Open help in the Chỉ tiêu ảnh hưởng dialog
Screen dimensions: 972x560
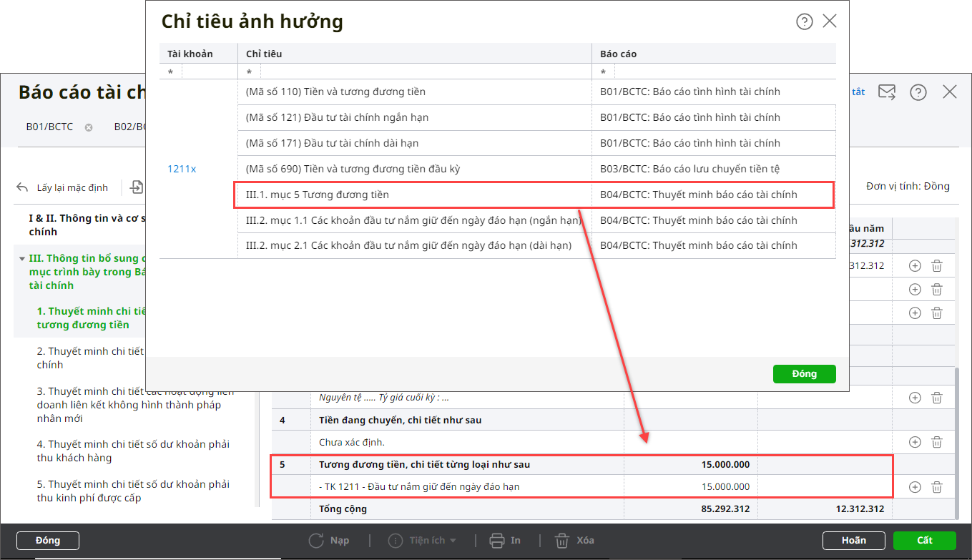click(x=804, y=21)
